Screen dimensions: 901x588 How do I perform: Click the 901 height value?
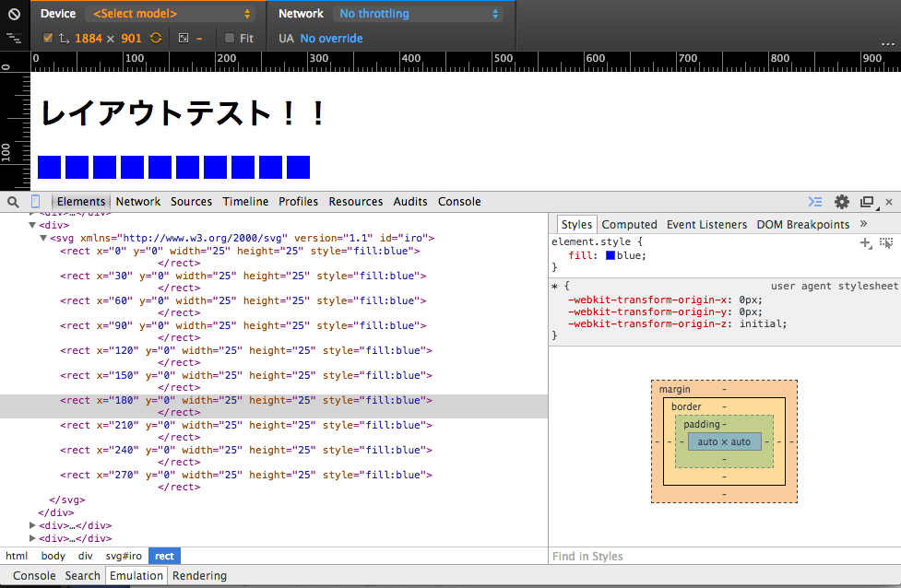click(x=131, y=39)
